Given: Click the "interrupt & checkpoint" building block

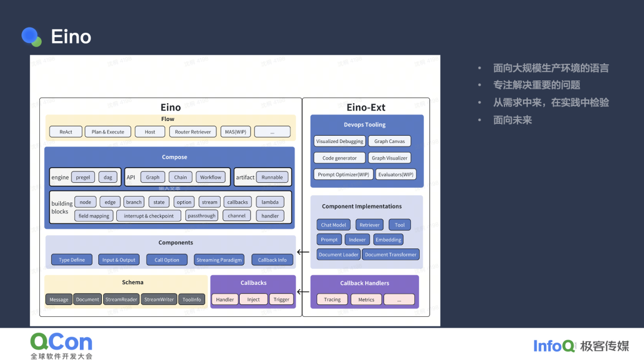Looking at the screenshot, I should pyautogui.click(x=148, y=216).
